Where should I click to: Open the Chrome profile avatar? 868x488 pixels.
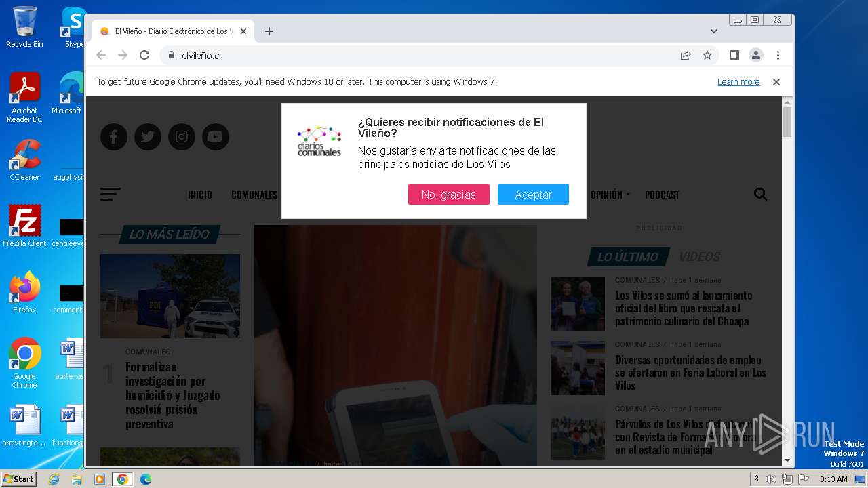pos(756,55)
